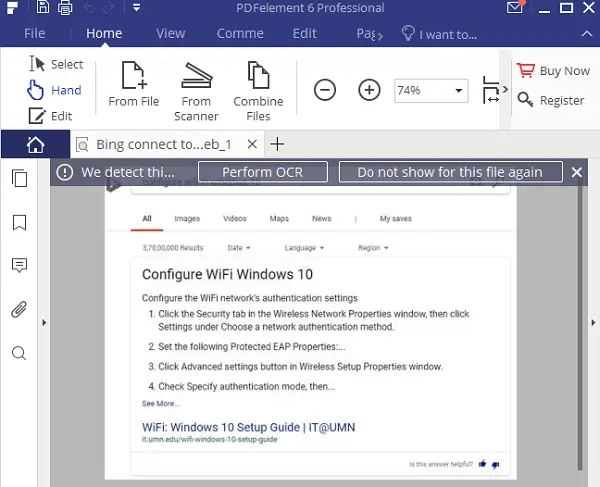Viewport: 600px width, 487px height.
Task: Click the Perform OCR button
Action: [263, 172]
